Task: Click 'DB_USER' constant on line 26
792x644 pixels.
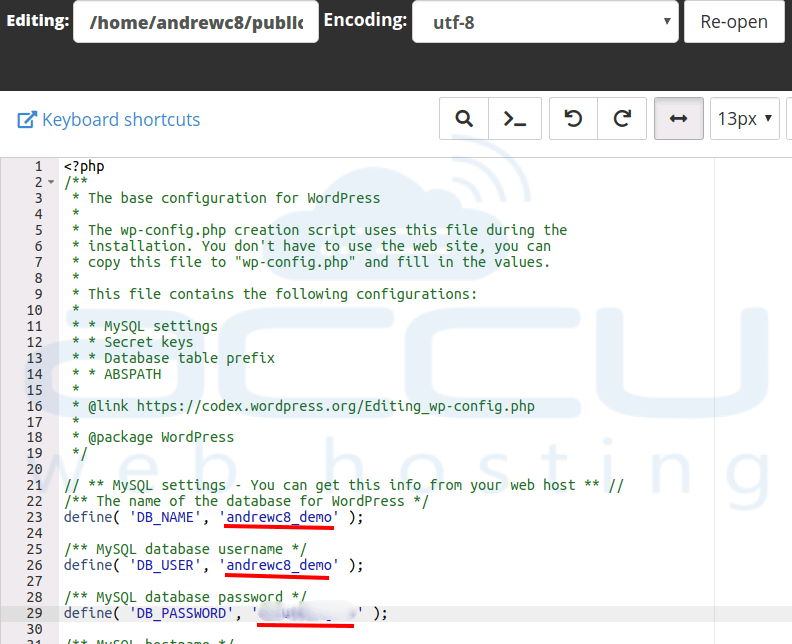Action: [165, 565]
